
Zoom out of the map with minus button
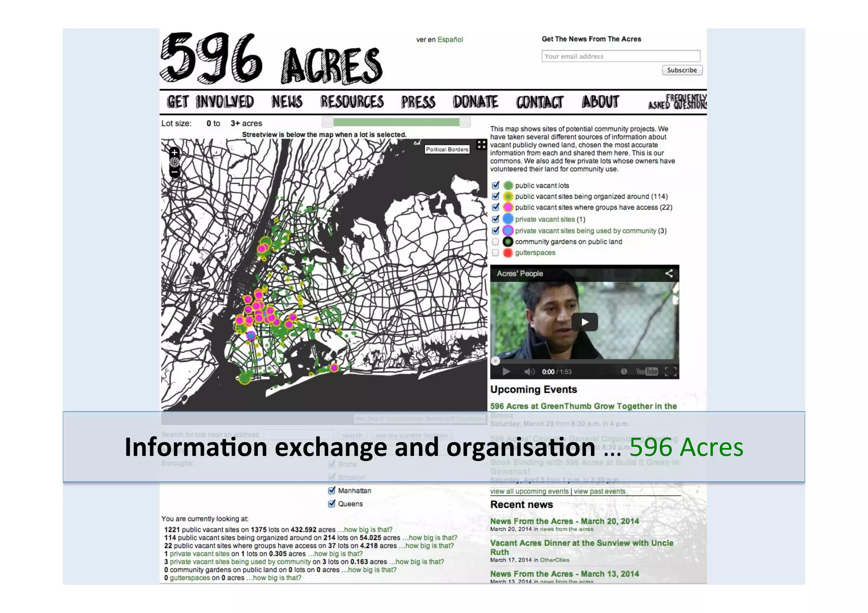click(174, 172)
